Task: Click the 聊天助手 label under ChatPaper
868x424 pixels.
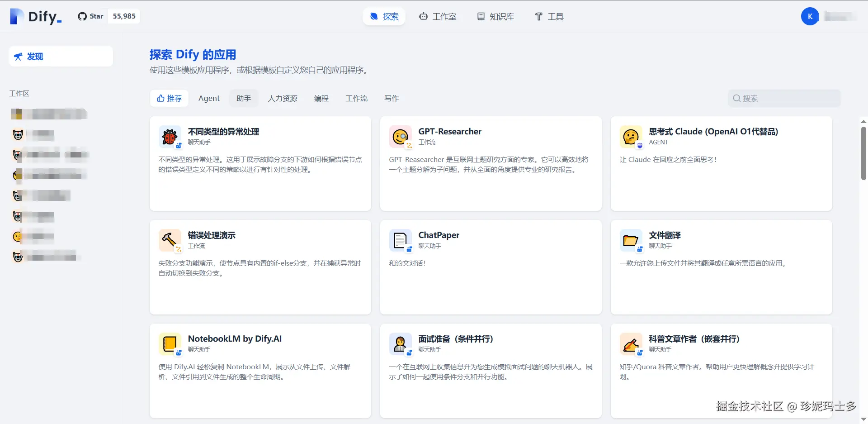Action: click(429, 246)
